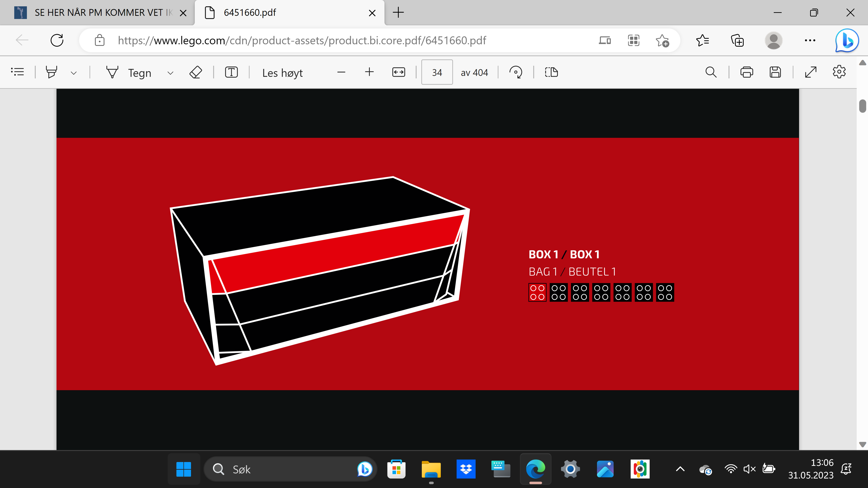Image resolution: width=868 pixels, height=488 pixels.
Task: Save the PDF file
Action: click(x=775, y=72)
